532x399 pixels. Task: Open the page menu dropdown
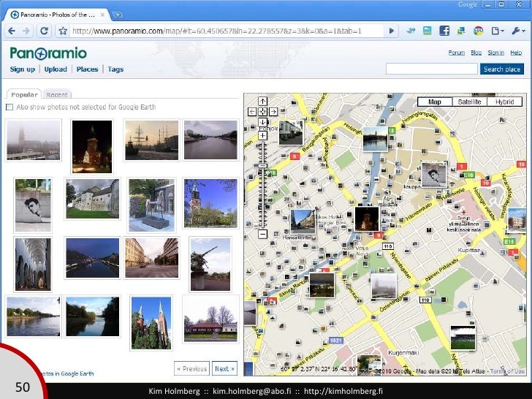pos(498,31)
